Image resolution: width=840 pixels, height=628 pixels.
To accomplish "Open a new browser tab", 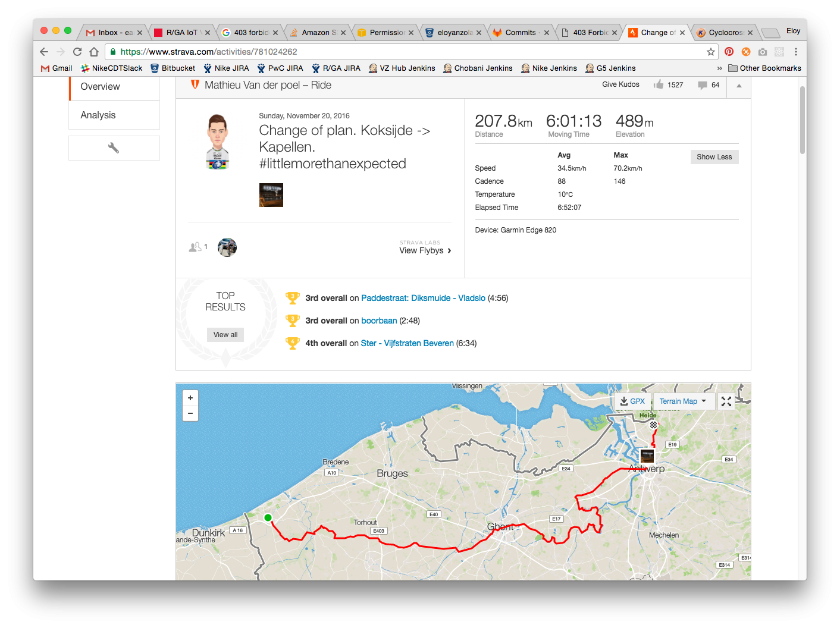I will [x=770, y=33].
